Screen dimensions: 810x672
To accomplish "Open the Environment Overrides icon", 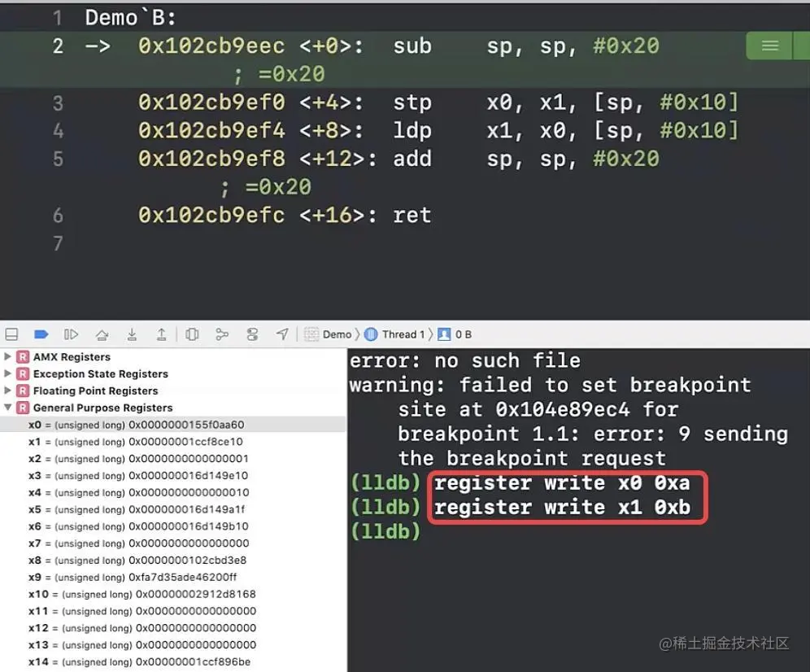I will tap(252, 334).
